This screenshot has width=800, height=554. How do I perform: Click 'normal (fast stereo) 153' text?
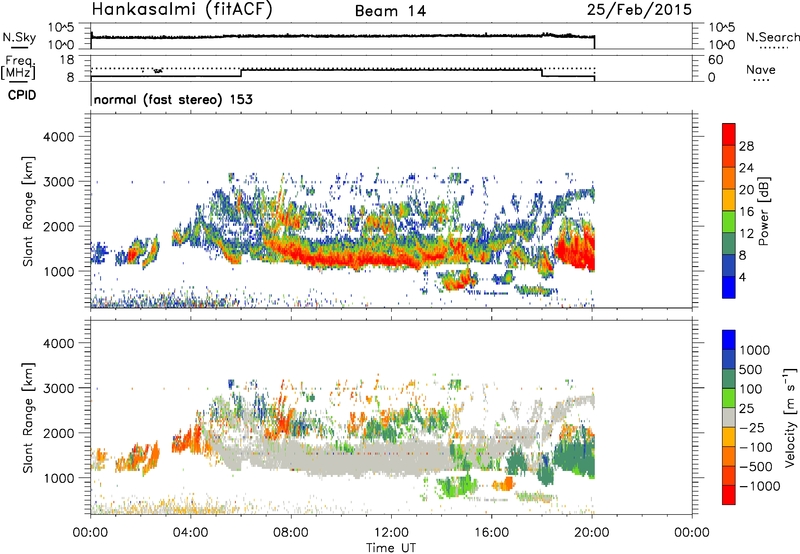pyautogui.click(x=173, y=99)
